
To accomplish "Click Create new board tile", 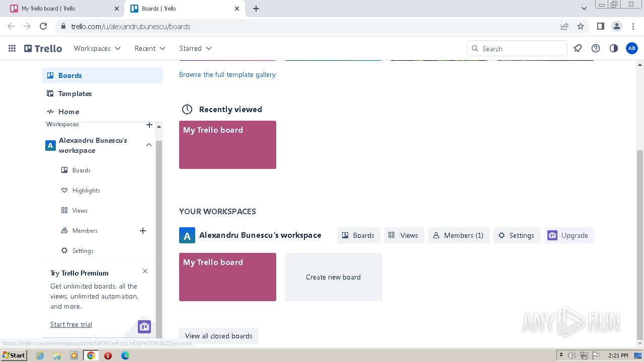I will click(x=334, y=277).
